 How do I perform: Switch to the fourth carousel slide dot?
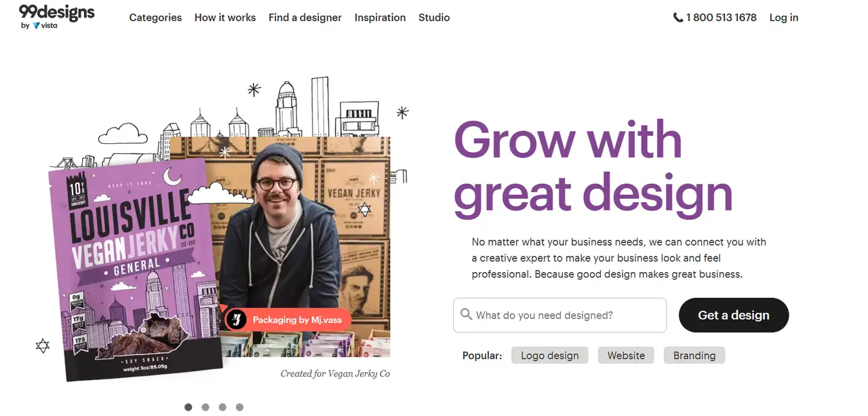click(239, 407)
